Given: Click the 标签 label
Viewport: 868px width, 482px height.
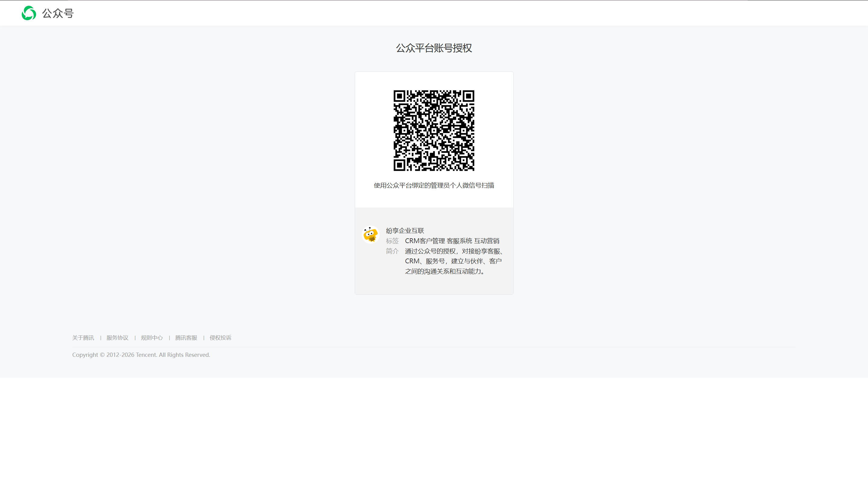Looking at the screenshot, I should 392,241.
